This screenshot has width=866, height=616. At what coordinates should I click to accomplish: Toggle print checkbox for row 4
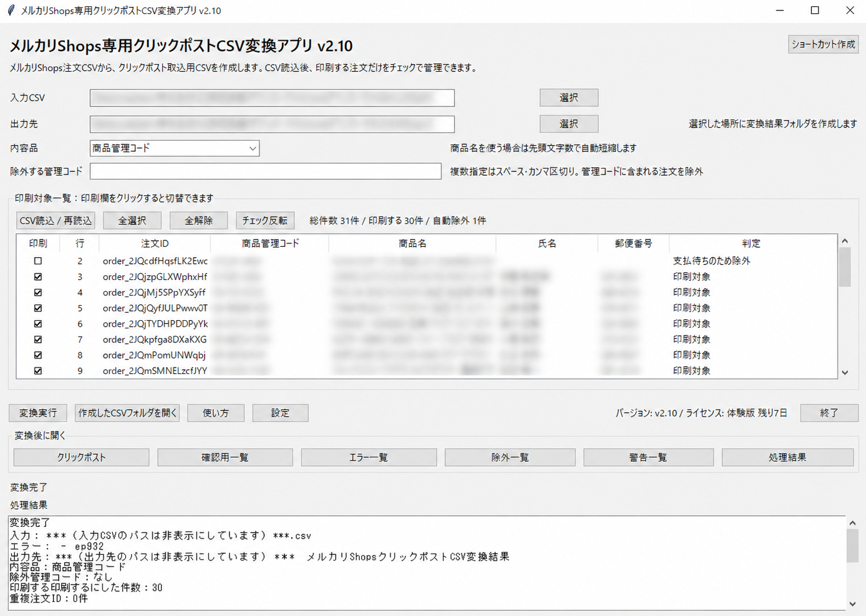click(x=38, y=292)
